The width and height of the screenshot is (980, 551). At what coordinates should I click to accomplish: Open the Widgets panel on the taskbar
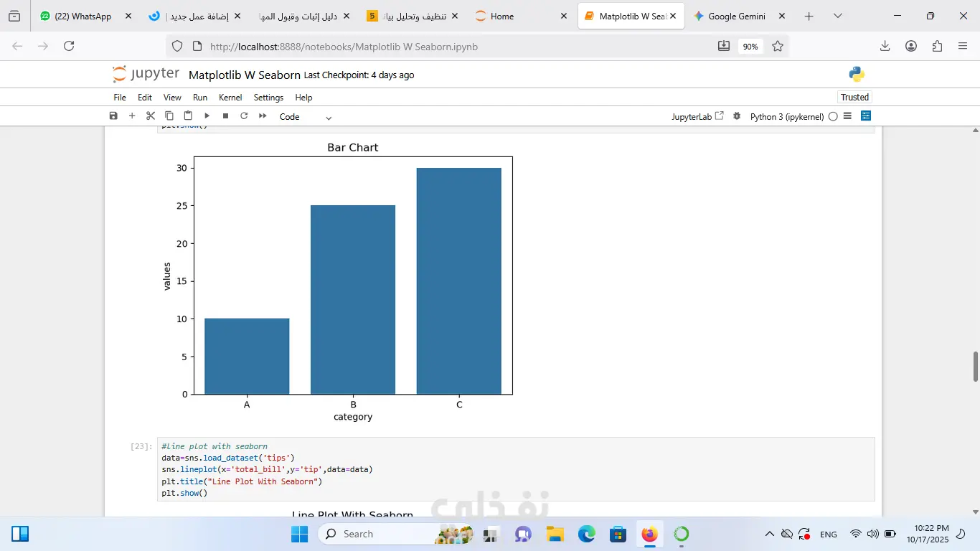[x=20, y=534]
